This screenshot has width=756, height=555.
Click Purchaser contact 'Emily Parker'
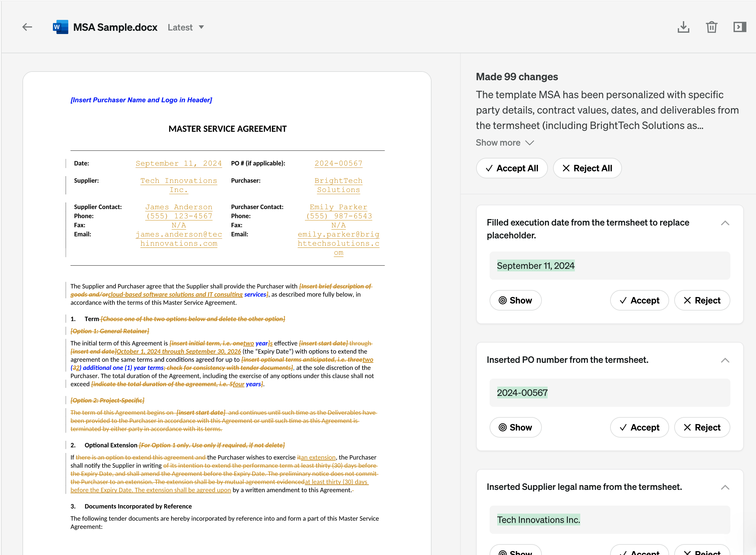point(338,207)
